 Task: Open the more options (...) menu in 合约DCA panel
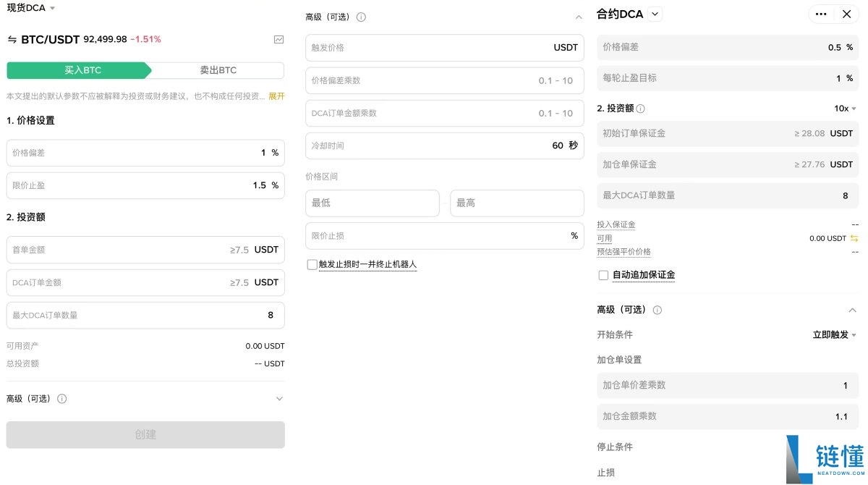click(x=821, y=14)
